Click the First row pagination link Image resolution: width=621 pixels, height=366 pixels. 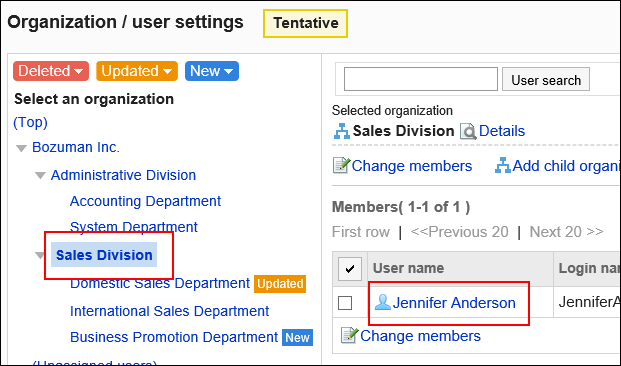point(361,232)
